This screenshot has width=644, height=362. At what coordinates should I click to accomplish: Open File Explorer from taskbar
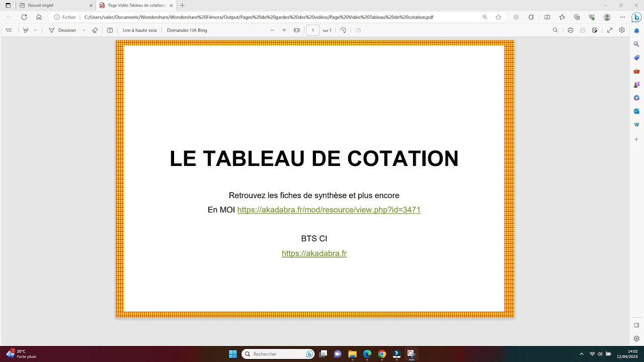[352, 354]
